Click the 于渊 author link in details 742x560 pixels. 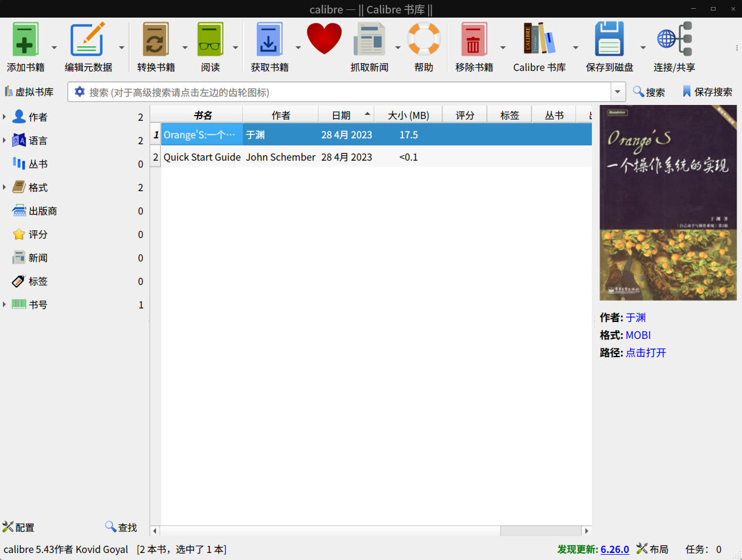coord(635,318)
